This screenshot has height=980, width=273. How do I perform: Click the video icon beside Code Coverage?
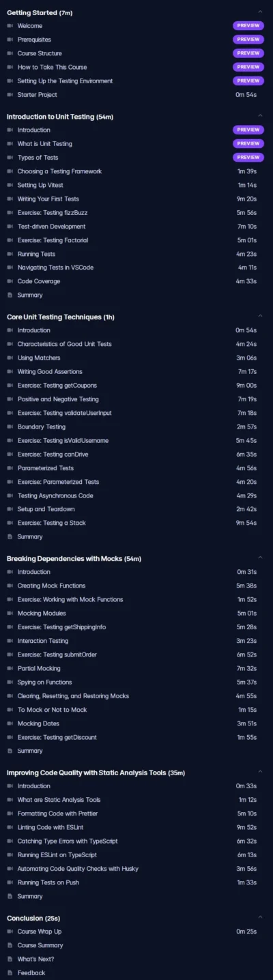click(10, 281)
